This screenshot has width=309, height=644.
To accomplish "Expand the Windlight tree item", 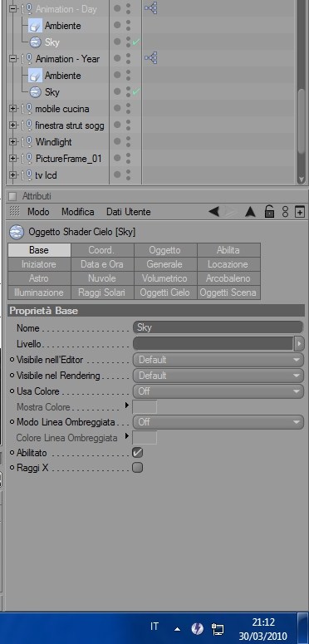I will pos(12,142).
